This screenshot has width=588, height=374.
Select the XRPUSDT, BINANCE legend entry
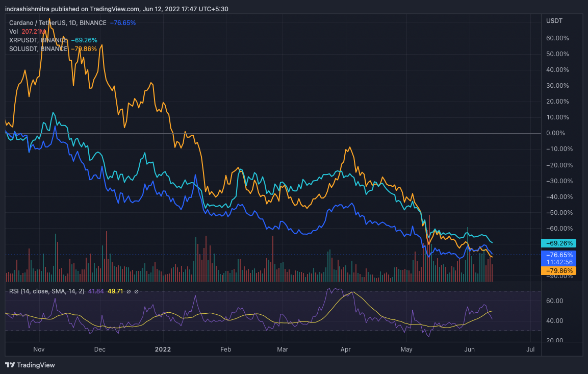[x=38, y=40]
